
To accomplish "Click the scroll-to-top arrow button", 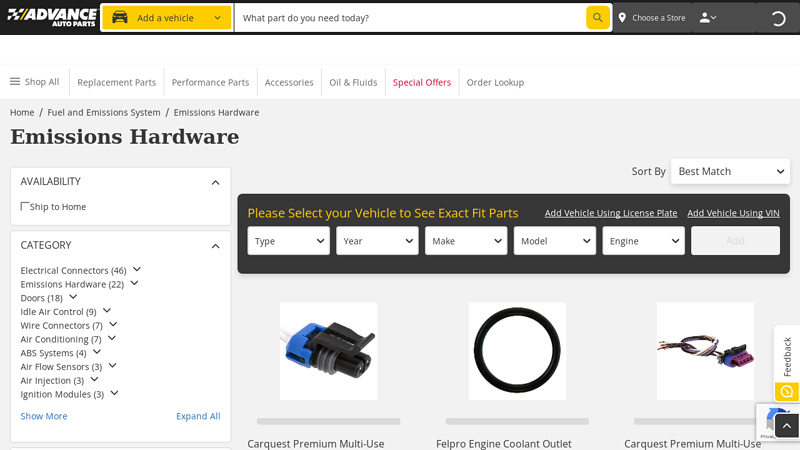I will tap(787, 426).
